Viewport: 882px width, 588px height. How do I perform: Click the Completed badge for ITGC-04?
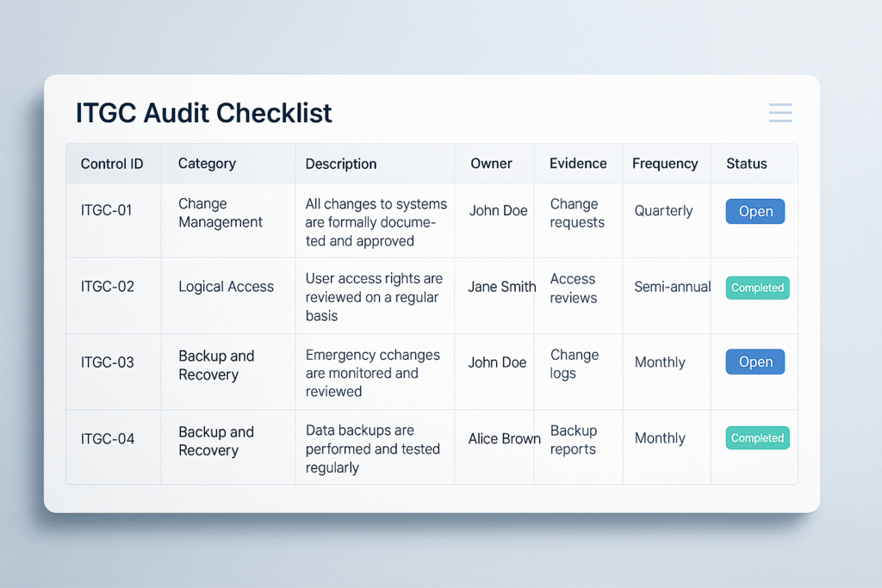coord(757,437)
